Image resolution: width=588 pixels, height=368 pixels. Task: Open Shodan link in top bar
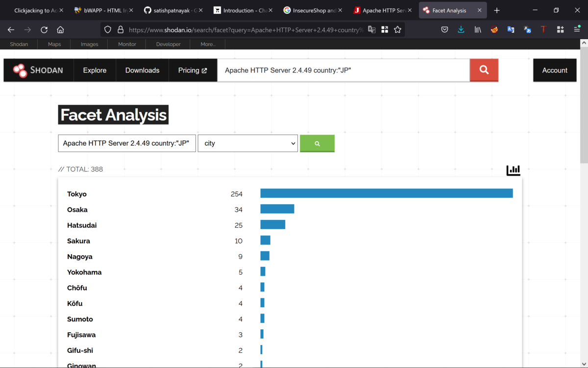(x=19, y=44)
